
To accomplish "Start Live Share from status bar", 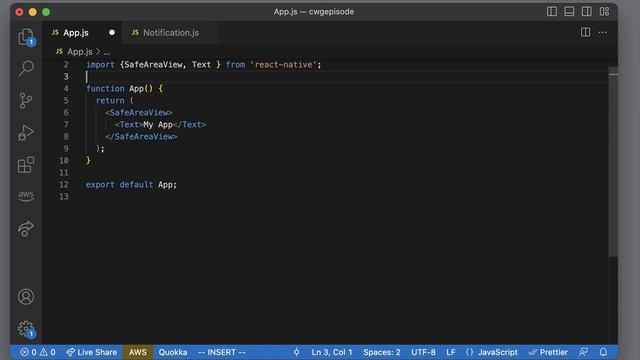I will coord(92,352).
